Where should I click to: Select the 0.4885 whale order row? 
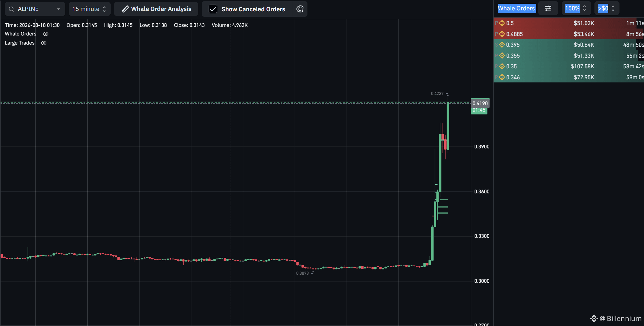[x=569, y=34]
